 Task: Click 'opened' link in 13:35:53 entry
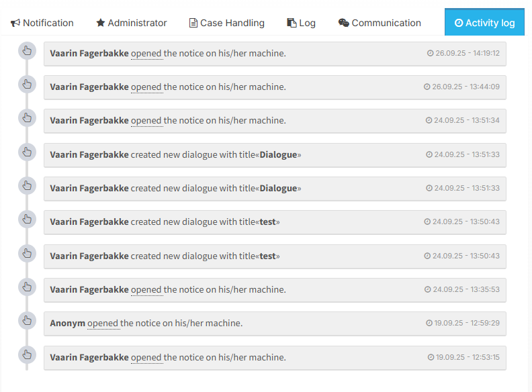pos(146,289)
